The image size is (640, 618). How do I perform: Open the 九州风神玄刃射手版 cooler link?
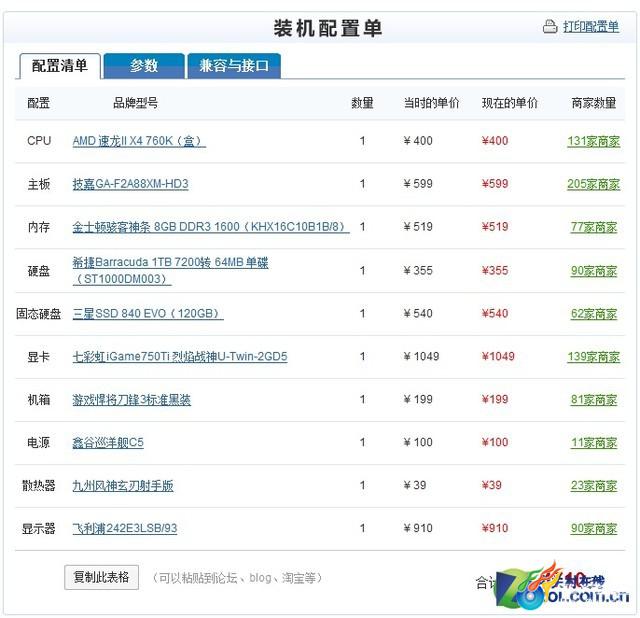tap(123, 485)
